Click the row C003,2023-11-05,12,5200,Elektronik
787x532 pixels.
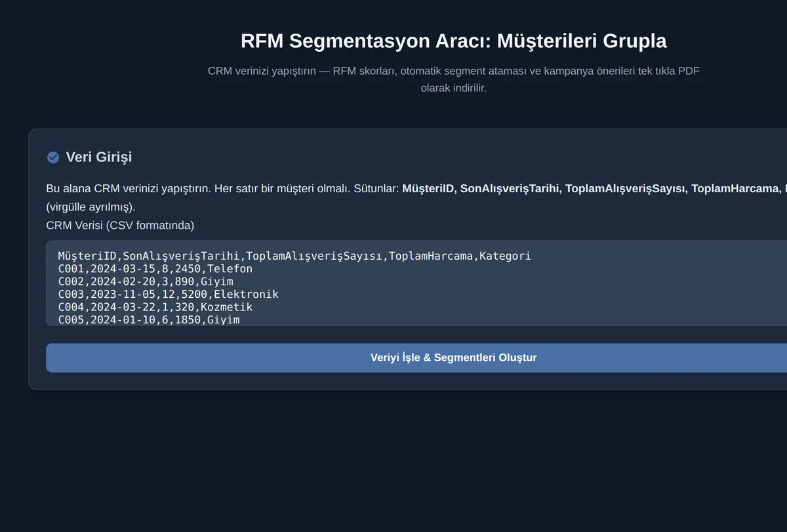click(x=168, y=294)
